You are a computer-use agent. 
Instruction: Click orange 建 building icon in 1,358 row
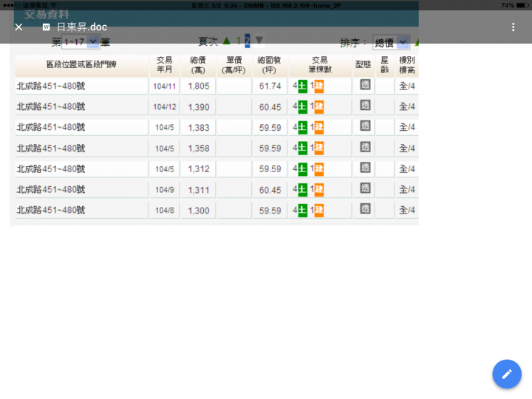[x=319, y=149]
